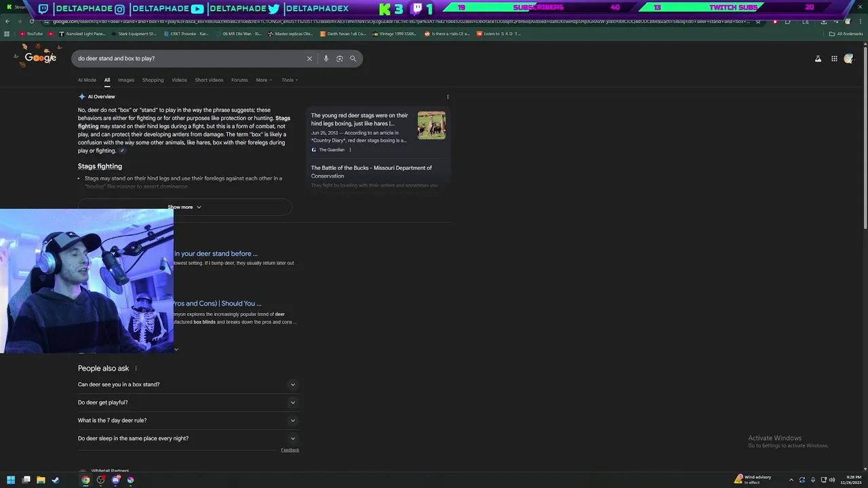The image size is (868, 488).
Task: Open Guardian article about red deer stags boxing
Action: click(x=359, y=119)
